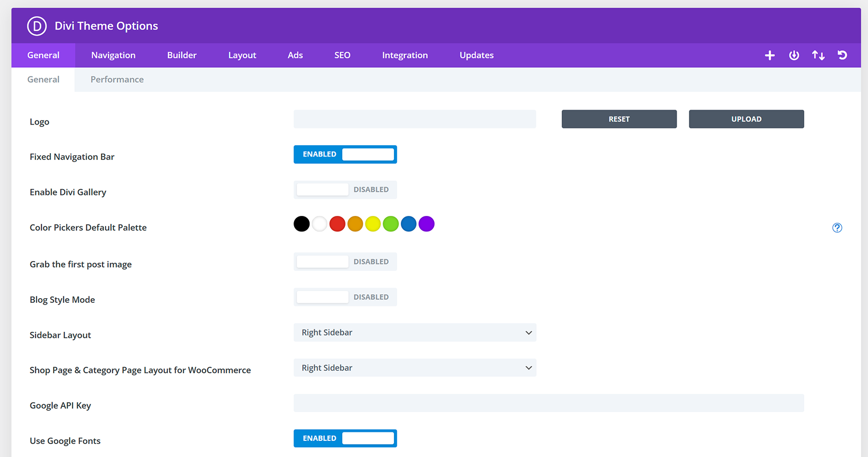Pick the white palette swatch
Viewport: 868px width, 457px height.
tap(320, 224)
